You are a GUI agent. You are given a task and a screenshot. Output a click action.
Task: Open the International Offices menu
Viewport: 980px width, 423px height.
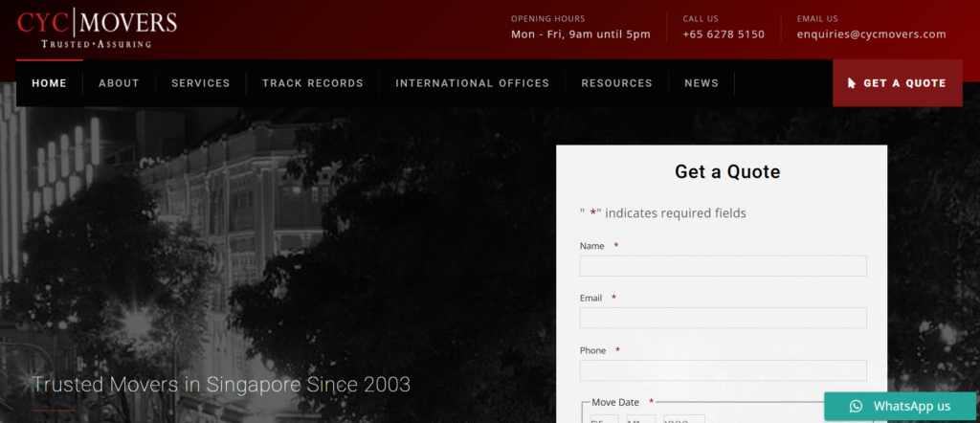click(x=472, y=83)
